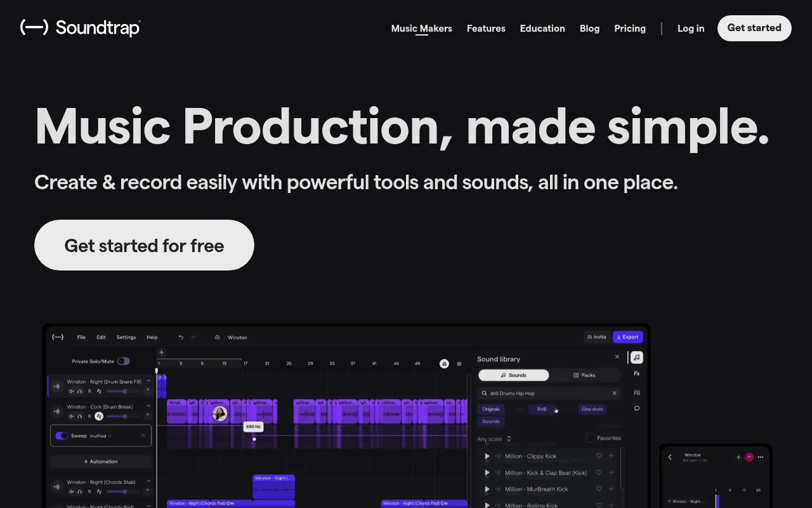Mute the Night Chords Stab track

[x=71, y=491]
